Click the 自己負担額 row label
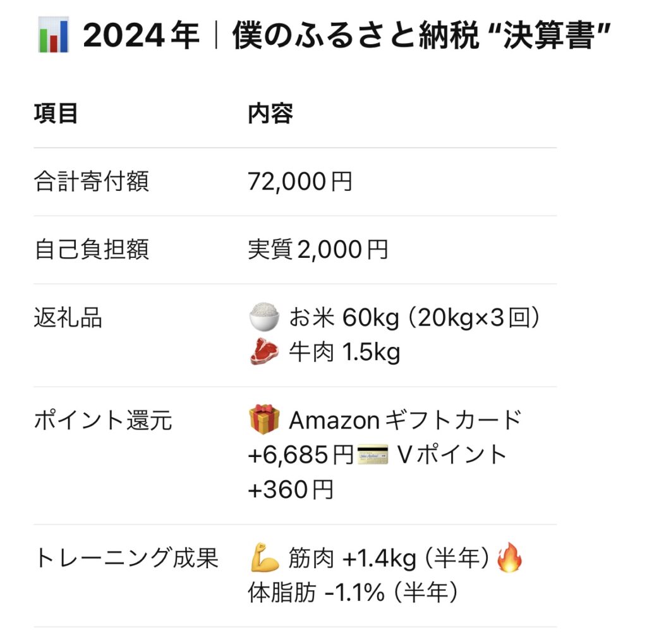The image size is (647, 644). [x=91, y=250]
